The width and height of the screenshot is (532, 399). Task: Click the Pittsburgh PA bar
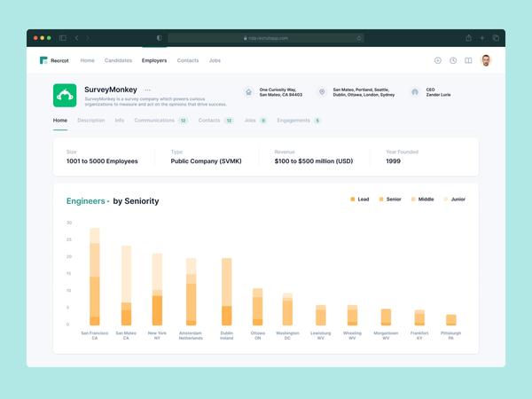click(451, 319)
